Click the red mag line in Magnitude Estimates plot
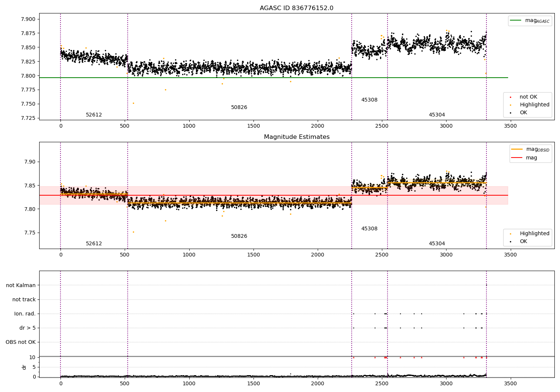 273,195
